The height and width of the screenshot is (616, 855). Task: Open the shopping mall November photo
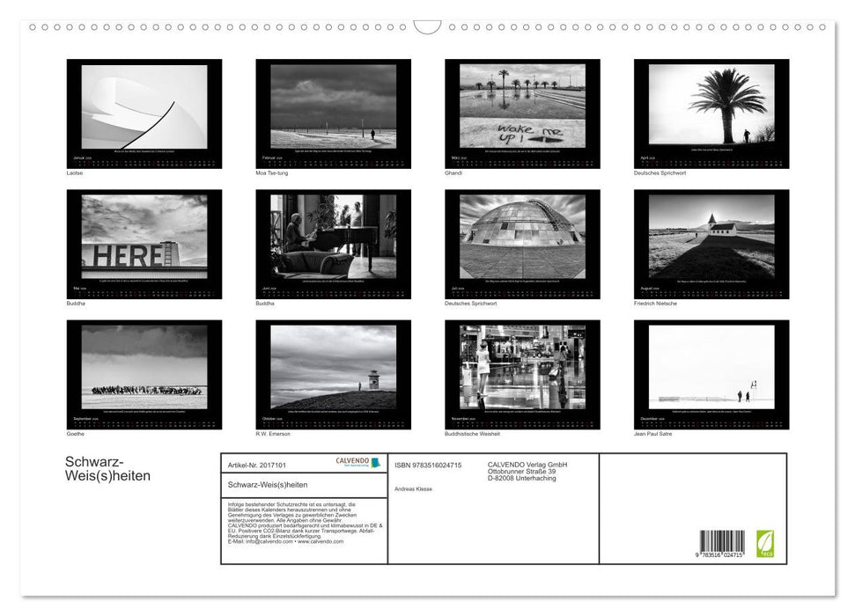point(522,367)
